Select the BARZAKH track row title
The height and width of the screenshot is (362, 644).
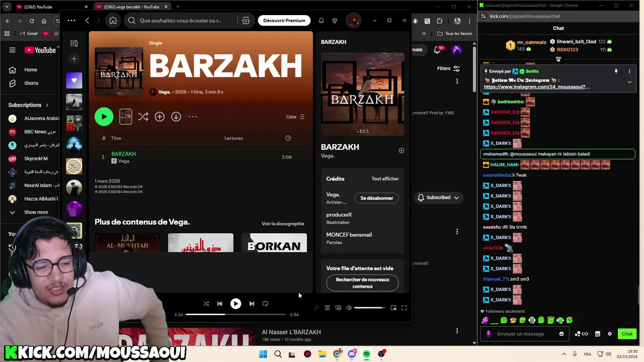click(x=123, y=154)
